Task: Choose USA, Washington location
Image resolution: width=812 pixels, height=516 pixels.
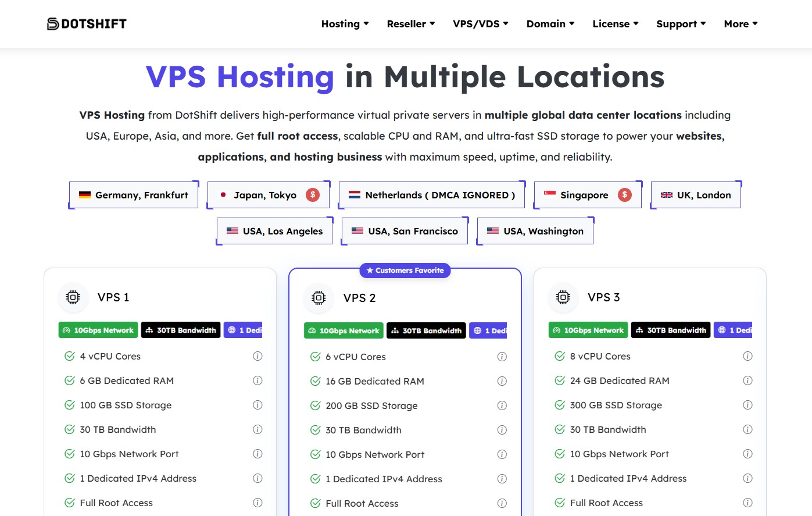Action: click(x=535, y=231)
